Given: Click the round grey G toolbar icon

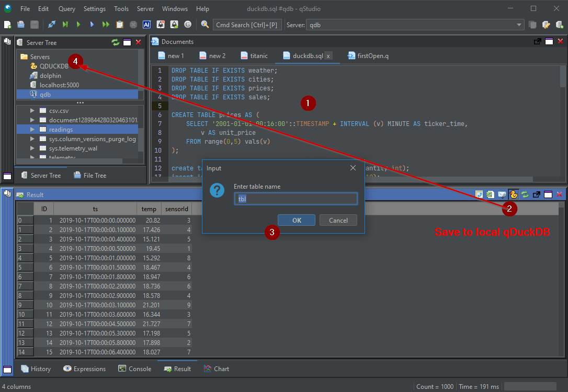Looking at the screenshot, I should pyautogui.click(x=188, y=25).
